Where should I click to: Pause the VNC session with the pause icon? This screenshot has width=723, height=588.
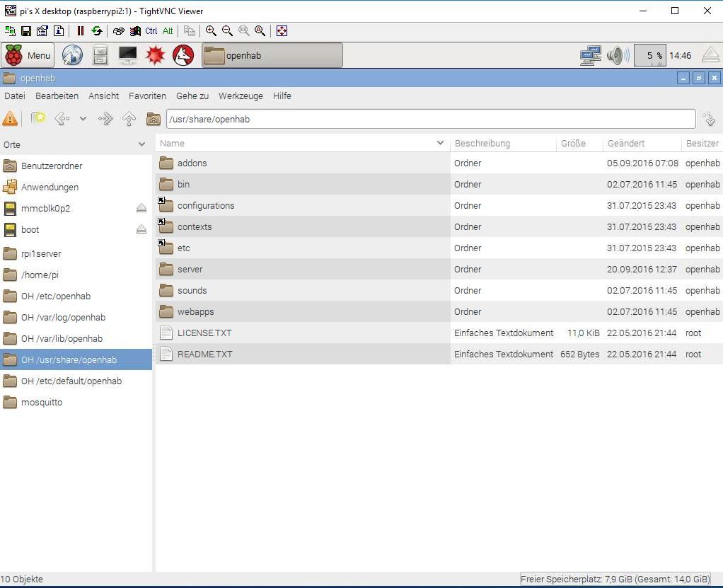coord(81,31)
